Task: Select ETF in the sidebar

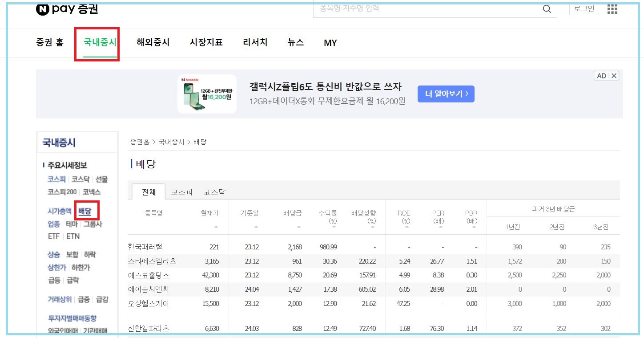Action: (x=53, y=236)
